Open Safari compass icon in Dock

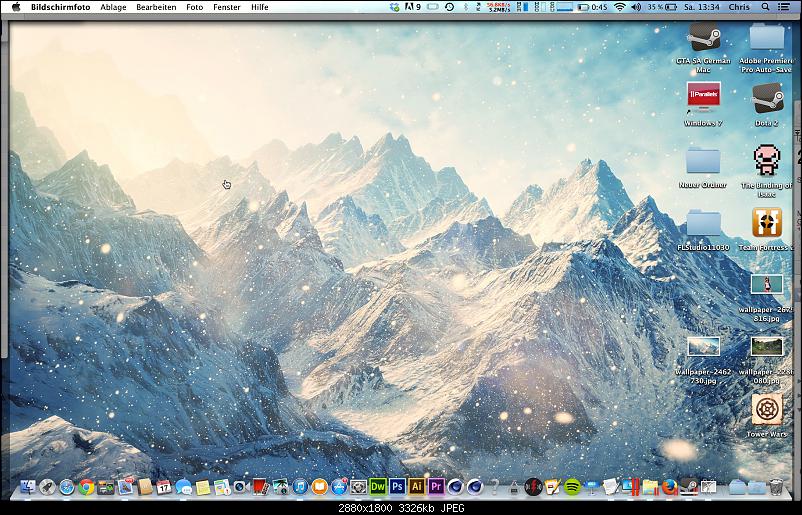67,487
